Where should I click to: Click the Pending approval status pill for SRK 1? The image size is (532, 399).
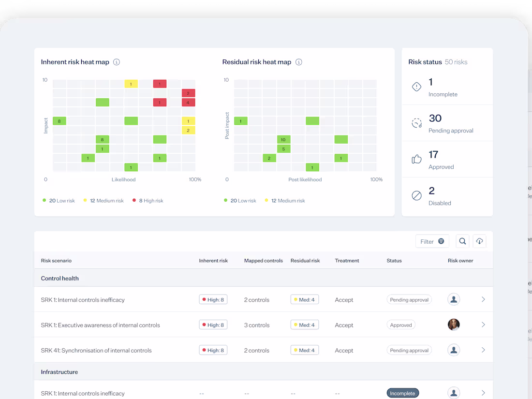409,299
